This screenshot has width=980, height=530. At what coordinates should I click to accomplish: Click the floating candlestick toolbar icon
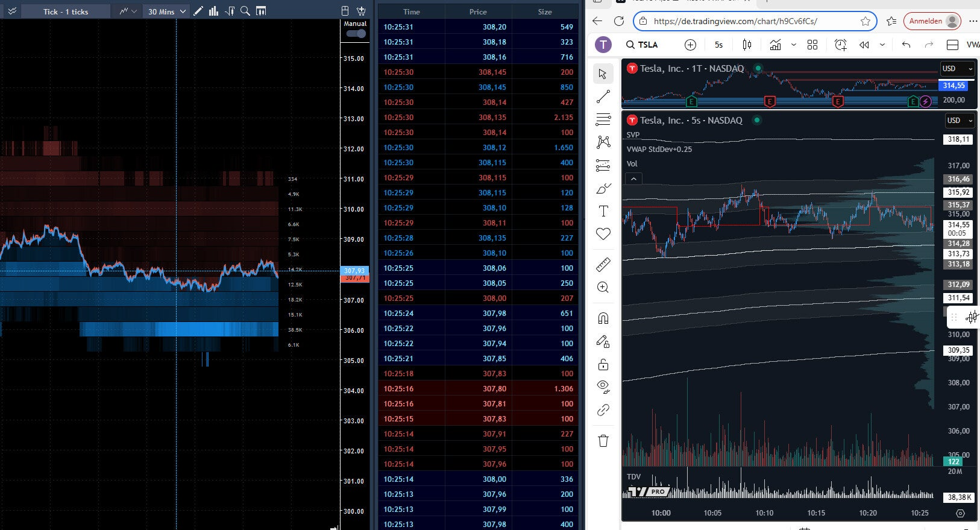click(x=972, y=317)
